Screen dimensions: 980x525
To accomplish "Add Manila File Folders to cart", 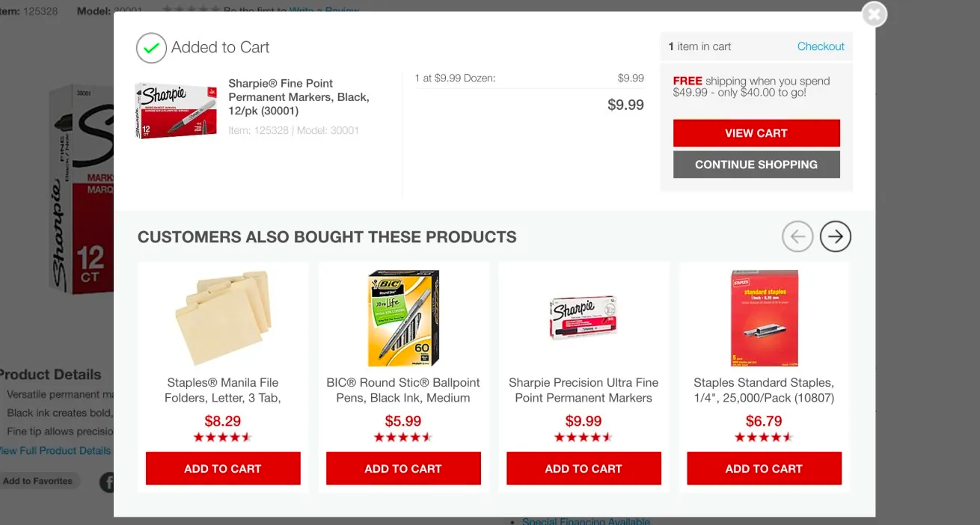I will (223, 469).
